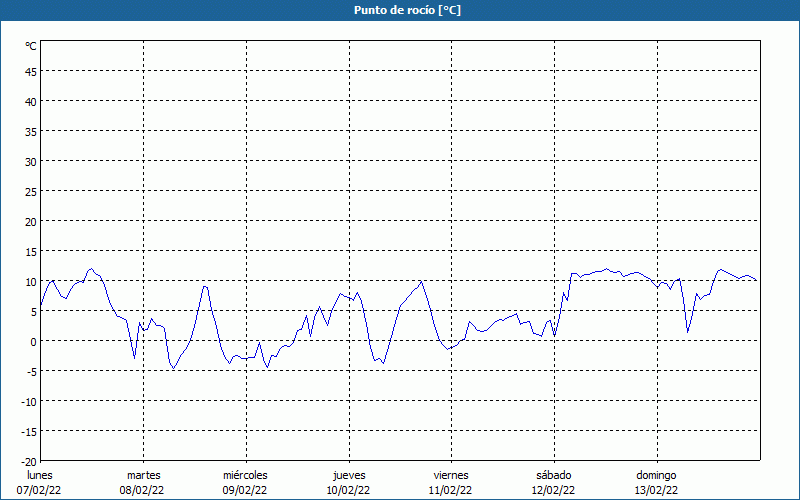The height and width of the screenshot is (500, 800).
Task: Click the 'lunes' day label
Action: tap(40, 475)
